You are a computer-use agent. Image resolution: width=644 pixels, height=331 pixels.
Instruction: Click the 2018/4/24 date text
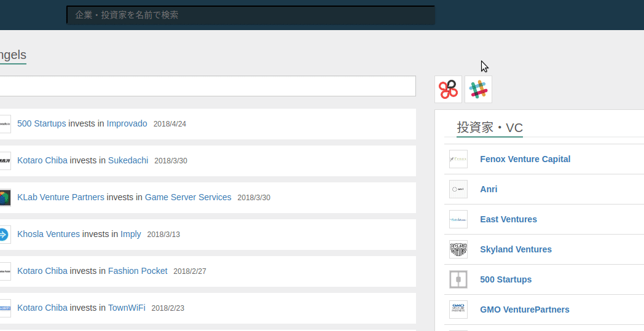170,124
